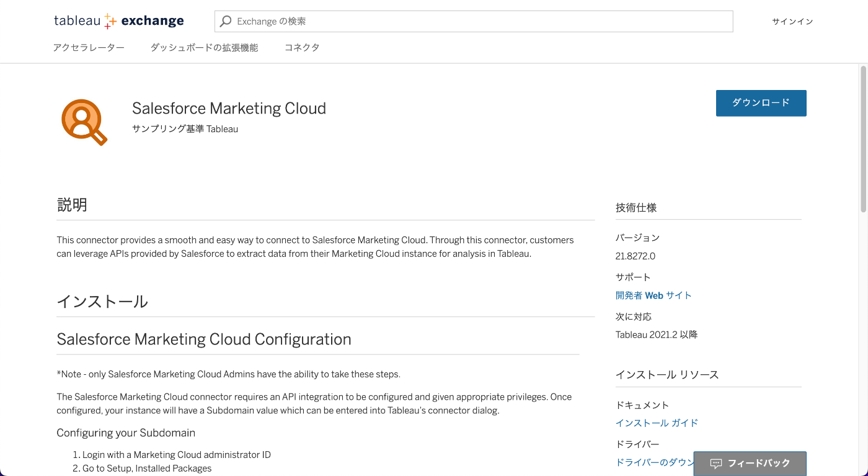The height and width of the screenshot is (476, 868).
Task: Open the Tableau Exchange logo home link
Action: click(119, 21)
